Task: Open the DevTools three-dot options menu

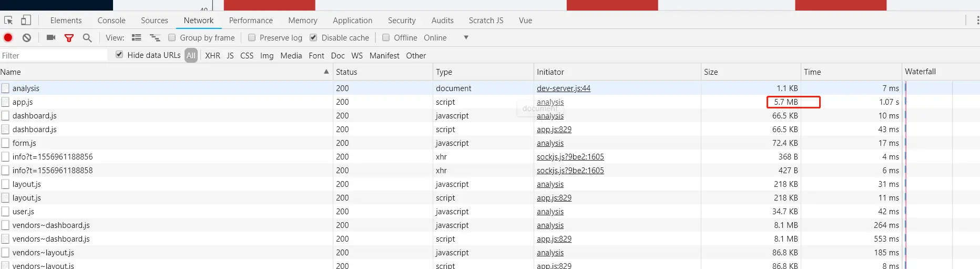Action: tap(977, 21)
